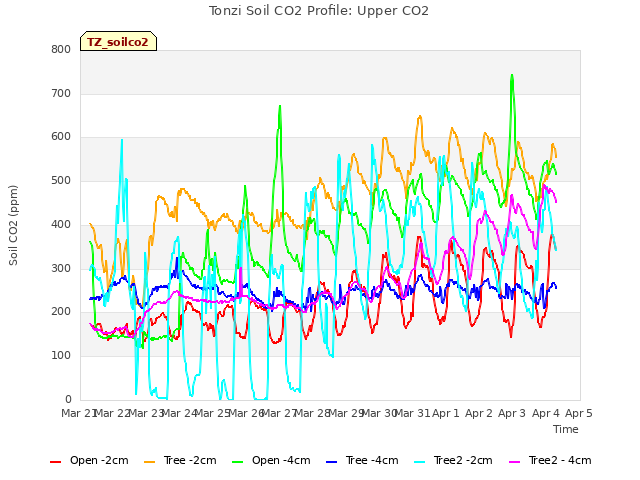Screen dimensions: 640x480
Task: Click the 400 y-axis tick label
Action: (61, 224)
